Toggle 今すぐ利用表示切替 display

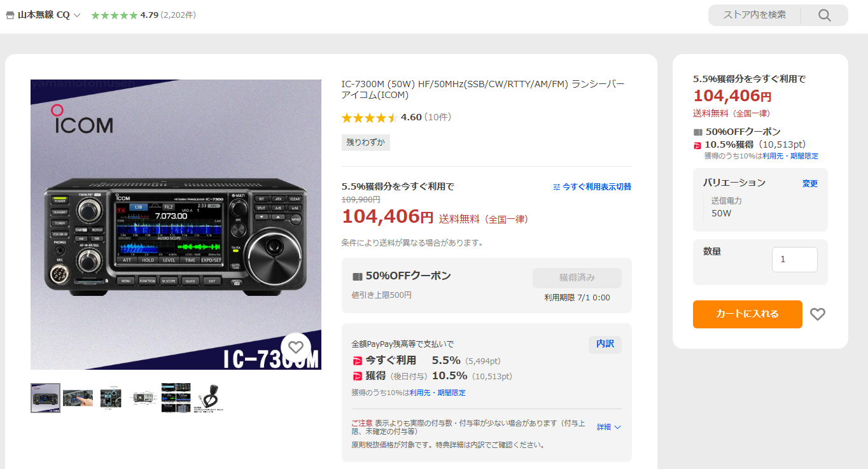click(592, 187)
